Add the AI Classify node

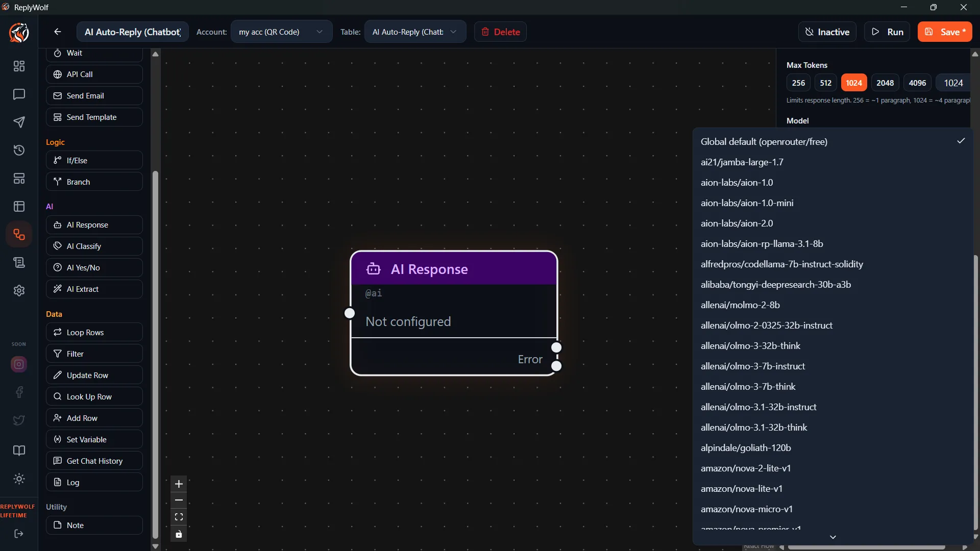coord(94,246)
